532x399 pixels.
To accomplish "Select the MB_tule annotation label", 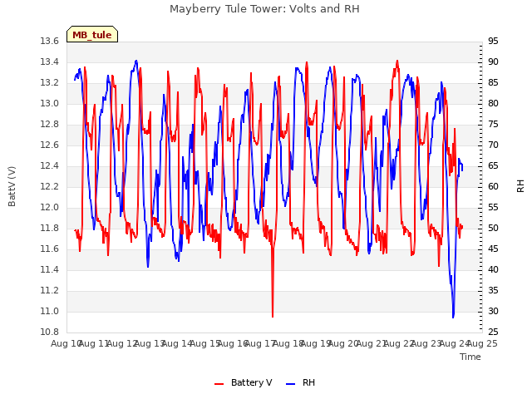I will point(92,35).
